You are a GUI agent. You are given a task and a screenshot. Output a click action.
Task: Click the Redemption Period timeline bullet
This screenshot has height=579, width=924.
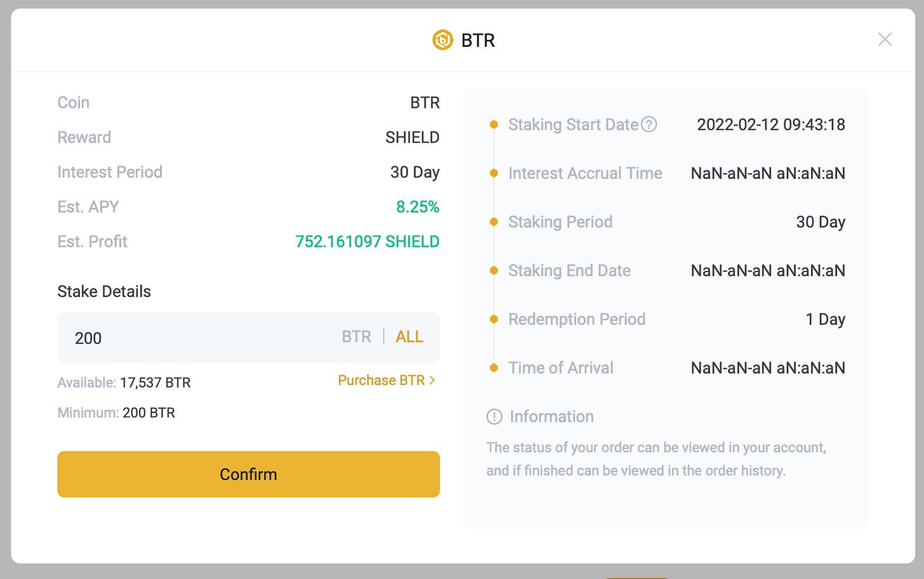(x=494, y=319)
